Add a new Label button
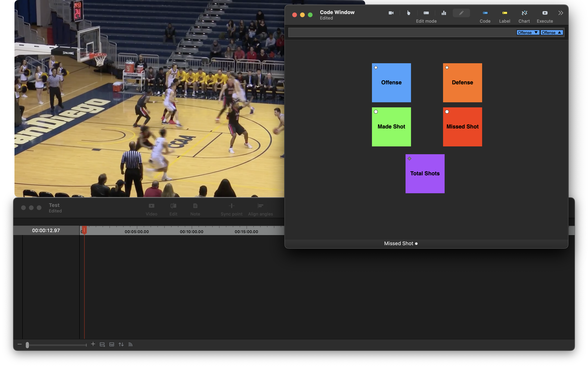Image resolution: width=588 pixels, height=367 pixels. 504,17
